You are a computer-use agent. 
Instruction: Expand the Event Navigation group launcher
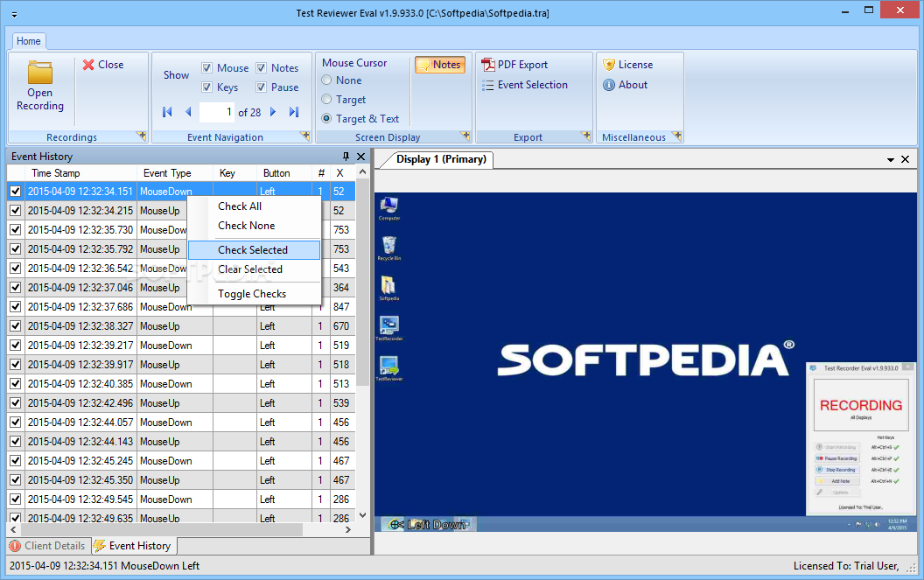click(x=305, y=136)
